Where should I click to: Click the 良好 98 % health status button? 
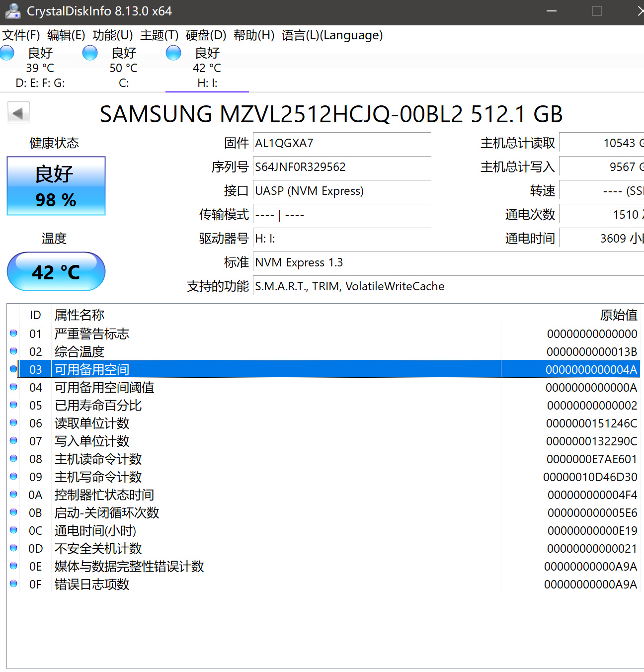56,186
